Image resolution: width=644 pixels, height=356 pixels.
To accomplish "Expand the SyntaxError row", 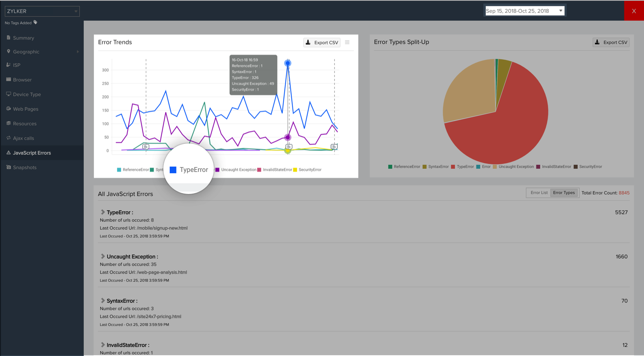I will click(103, 301).
